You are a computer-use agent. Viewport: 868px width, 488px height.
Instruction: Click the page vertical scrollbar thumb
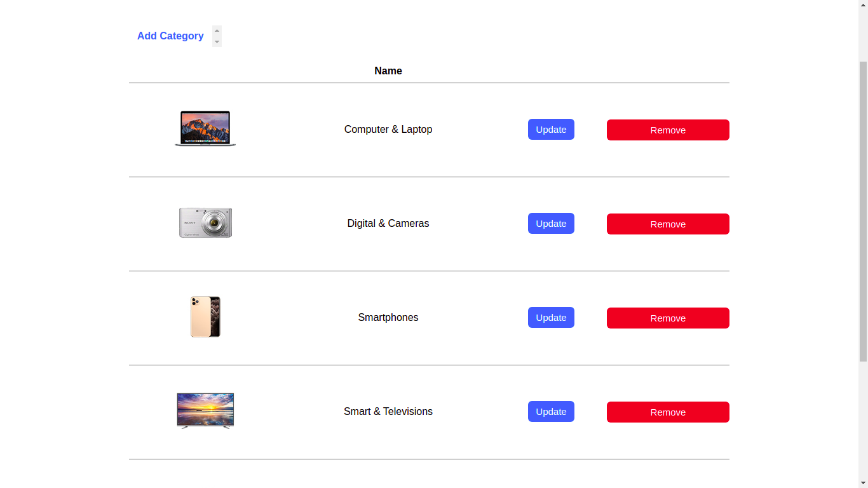pyautogui.click(x=863, y=211)
